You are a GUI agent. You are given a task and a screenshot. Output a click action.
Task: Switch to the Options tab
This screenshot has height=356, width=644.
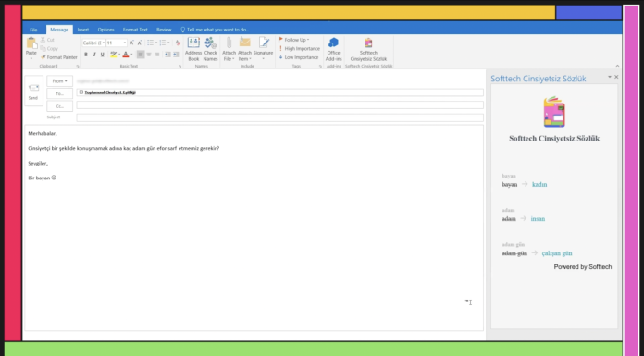click(x=106, y=30)
